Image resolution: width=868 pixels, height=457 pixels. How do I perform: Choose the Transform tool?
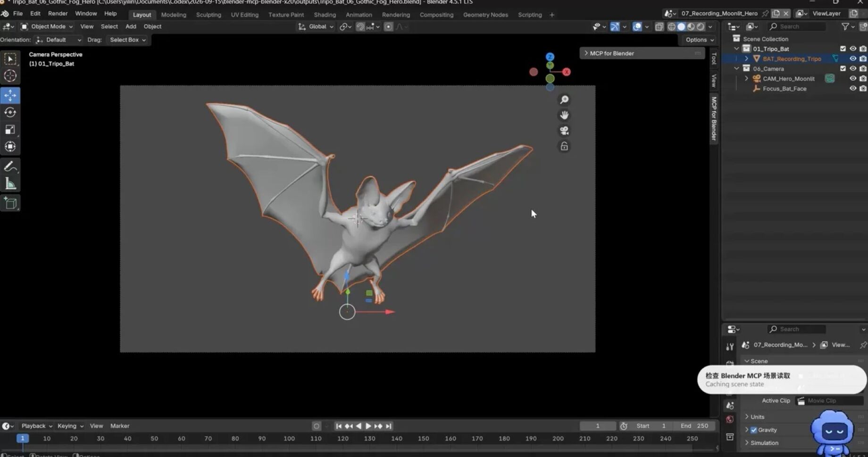point(10,147)
